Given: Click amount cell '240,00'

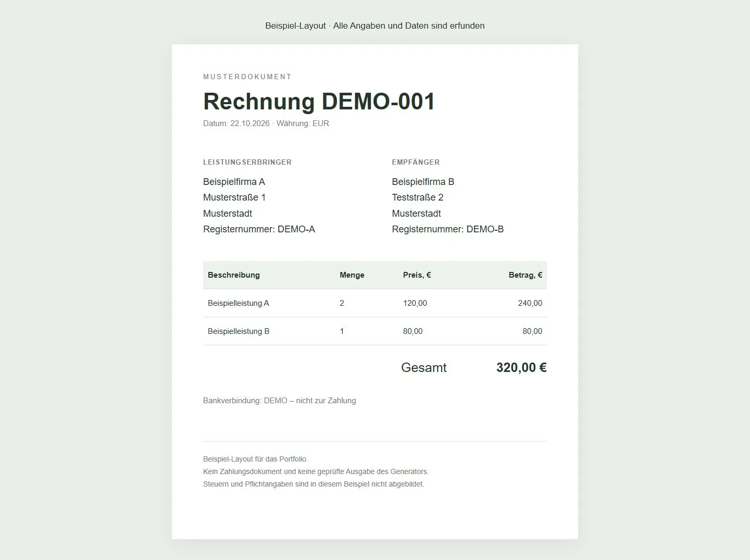Looking at the screenshot, I should 530,303.
